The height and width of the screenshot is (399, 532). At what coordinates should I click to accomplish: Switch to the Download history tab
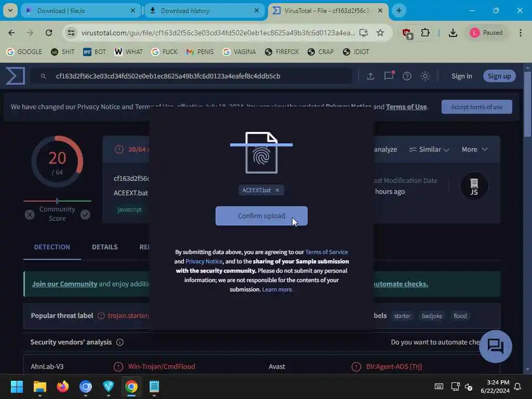click(204, 11)
